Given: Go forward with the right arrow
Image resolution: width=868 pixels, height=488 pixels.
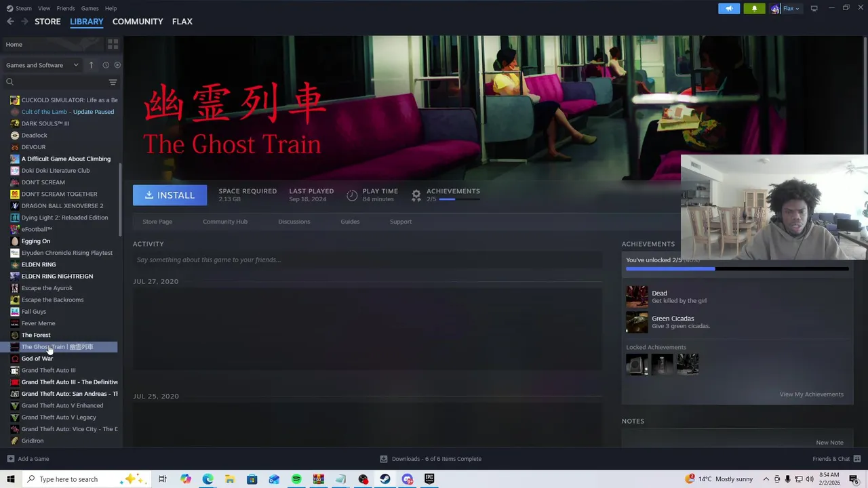Looking at the screenshot, I should tap(24, 22).
